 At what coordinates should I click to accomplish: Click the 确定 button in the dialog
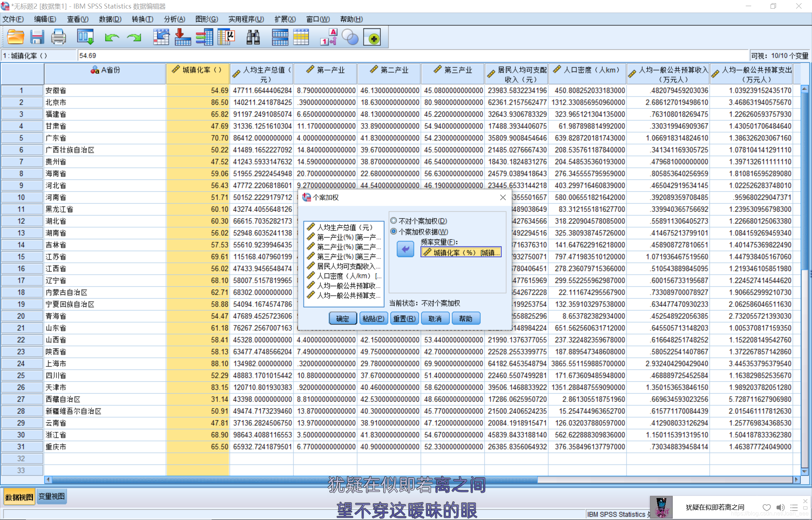(342, 318)
